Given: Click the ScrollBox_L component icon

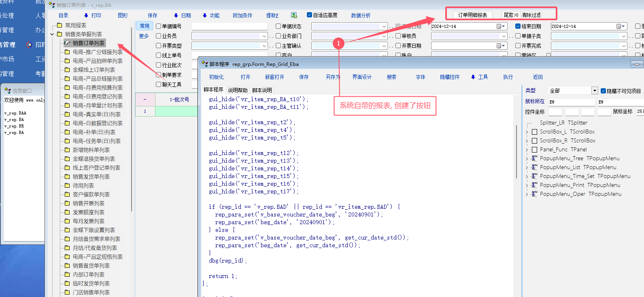Looking at the screenshot, I should tap(534, 132).
